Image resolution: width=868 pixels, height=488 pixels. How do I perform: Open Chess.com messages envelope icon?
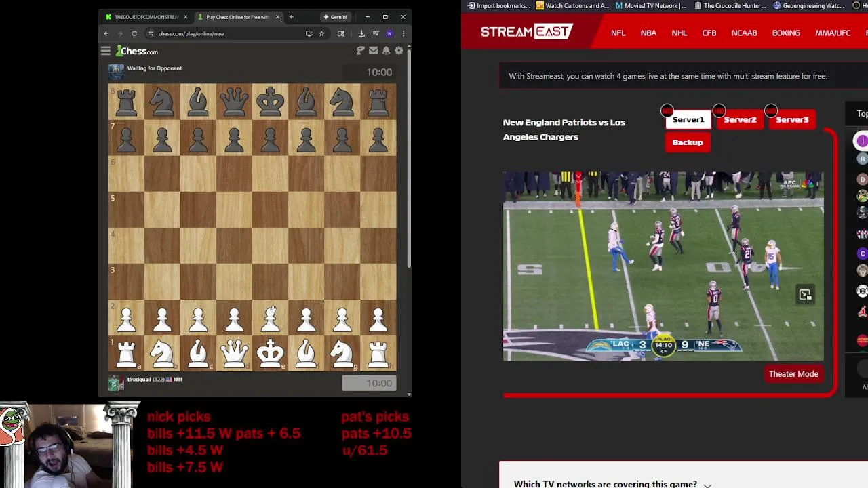(x=373, y=51)
